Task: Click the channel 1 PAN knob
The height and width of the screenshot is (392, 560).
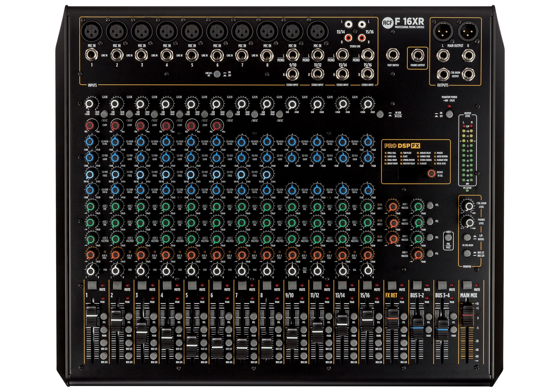Action: pyautogui.click(x=90, y=270)
